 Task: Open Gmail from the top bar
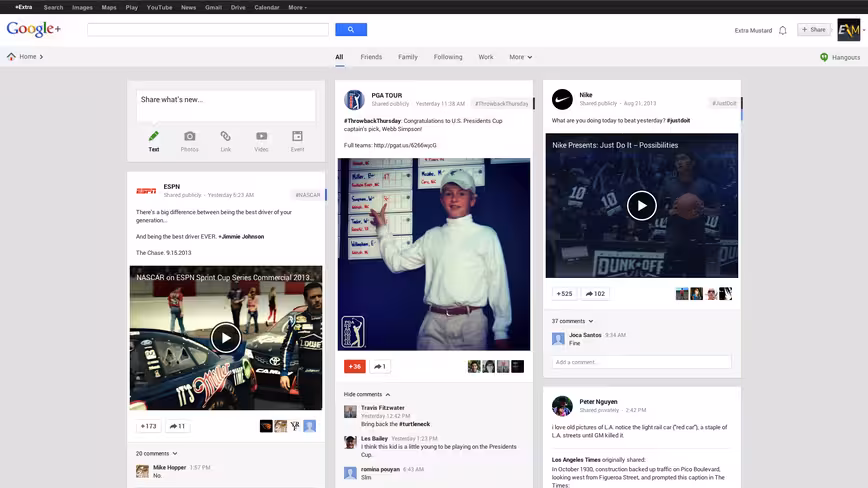(x=213, y=7)
